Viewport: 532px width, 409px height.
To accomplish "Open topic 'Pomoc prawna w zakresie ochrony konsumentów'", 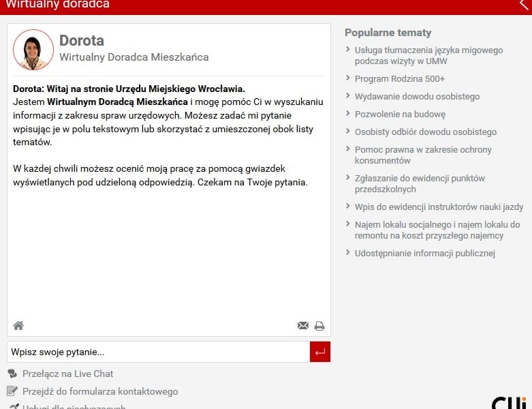I will click(x=423, y=155).
